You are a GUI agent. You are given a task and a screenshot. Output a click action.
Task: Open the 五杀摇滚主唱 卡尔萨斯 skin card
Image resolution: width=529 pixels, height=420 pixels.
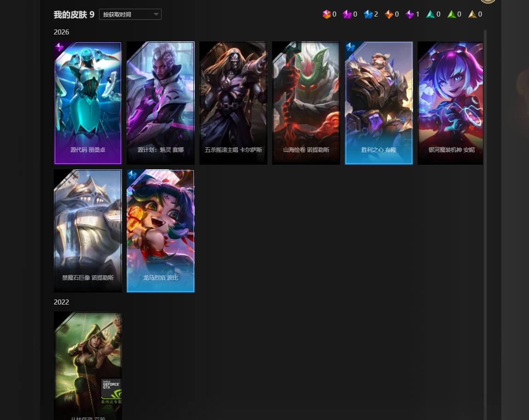tap(233, 103)
